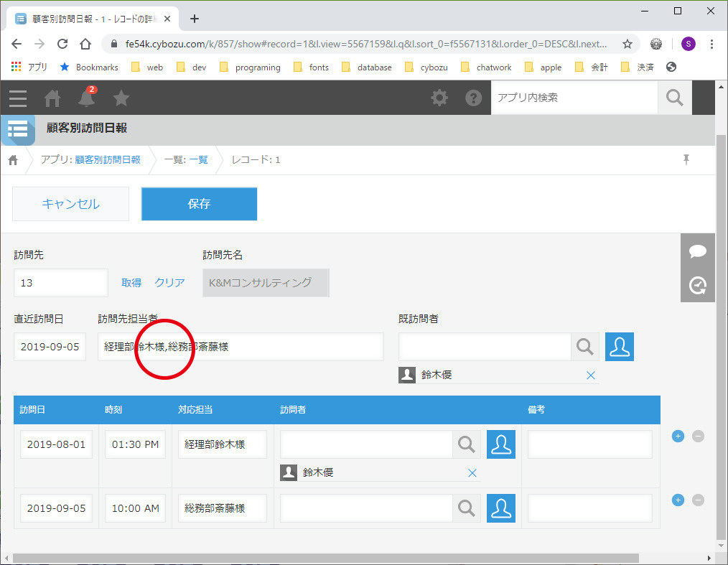Click the browser address bar URL
The width and height of the screenshot is (728, 565).
click(366, 44)
